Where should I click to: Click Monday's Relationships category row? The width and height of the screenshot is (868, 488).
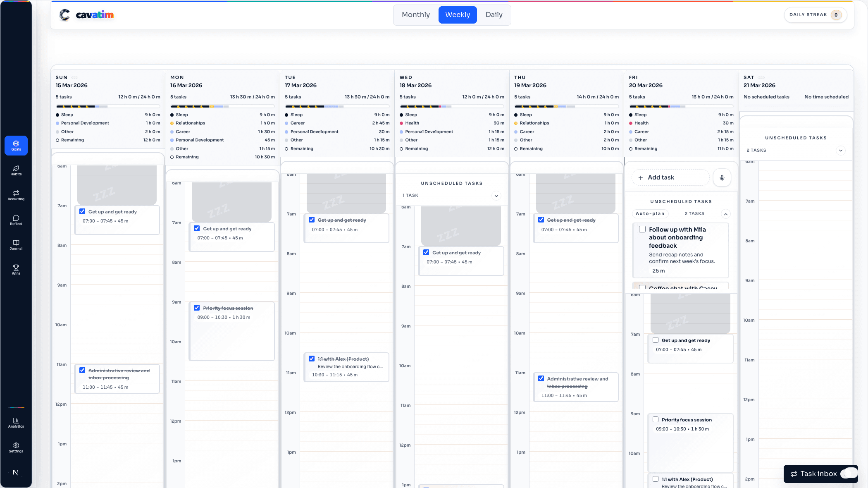[223, 123]
